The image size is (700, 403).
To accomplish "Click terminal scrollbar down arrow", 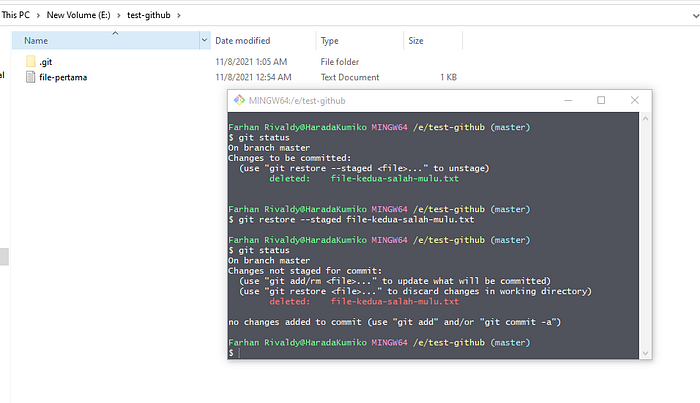I will tap(645, 353).
